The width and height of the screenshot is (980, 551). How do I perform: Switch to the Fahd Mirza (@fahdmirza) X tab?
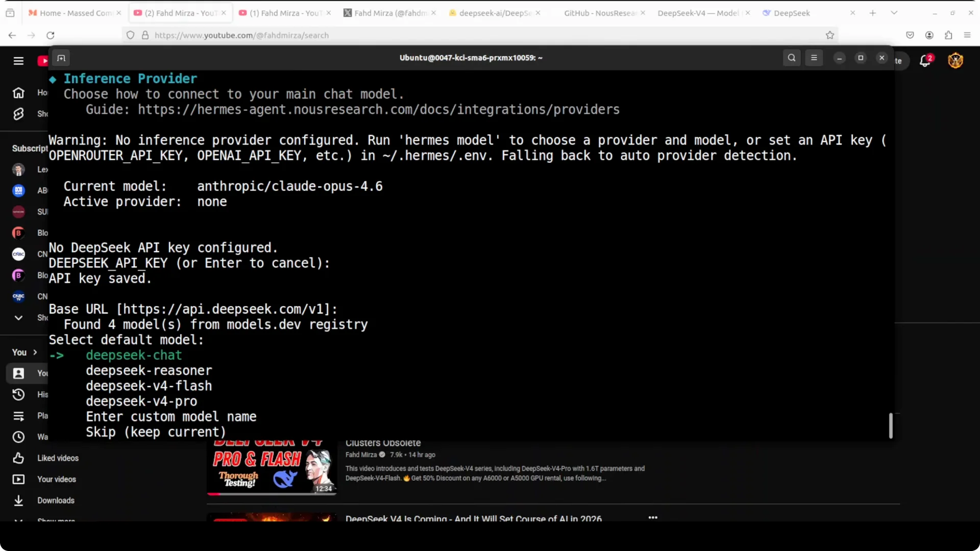390,13
